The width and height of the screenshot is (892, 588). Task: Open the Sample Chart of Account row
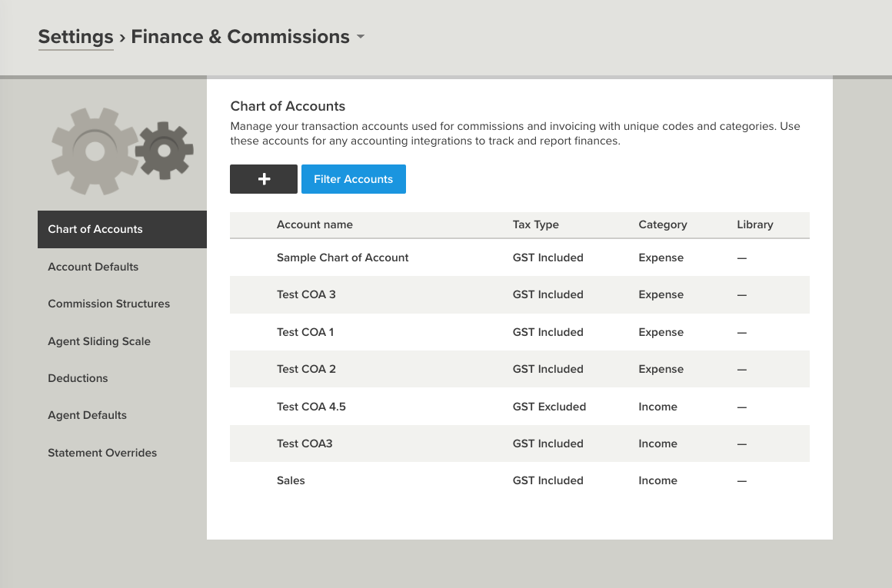342,257
